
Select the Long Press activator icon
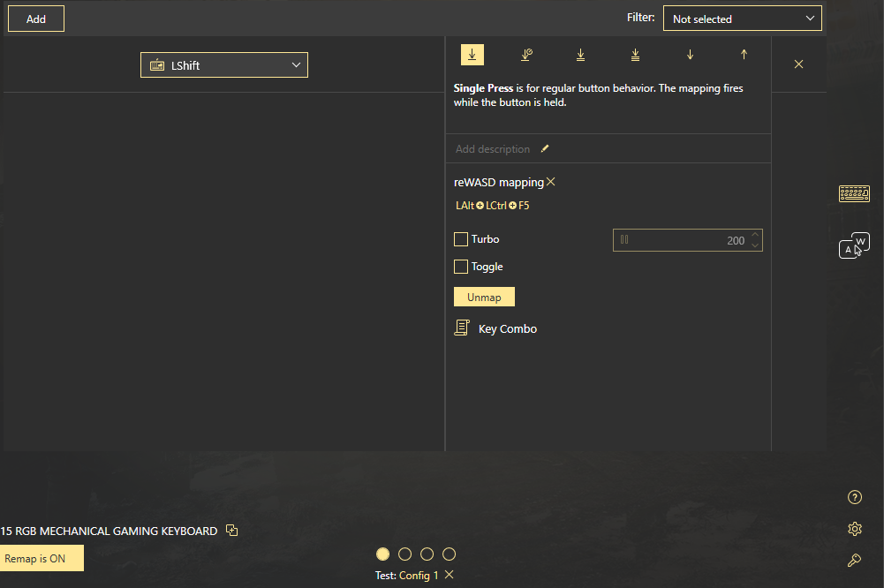coord(526,55)
